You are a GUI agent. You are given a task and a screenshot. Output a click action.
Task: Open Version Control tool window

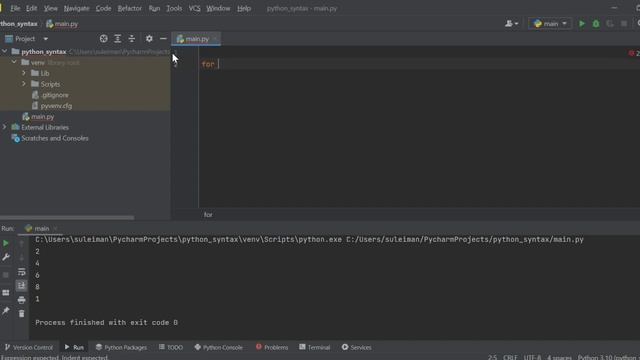(29, 347)
